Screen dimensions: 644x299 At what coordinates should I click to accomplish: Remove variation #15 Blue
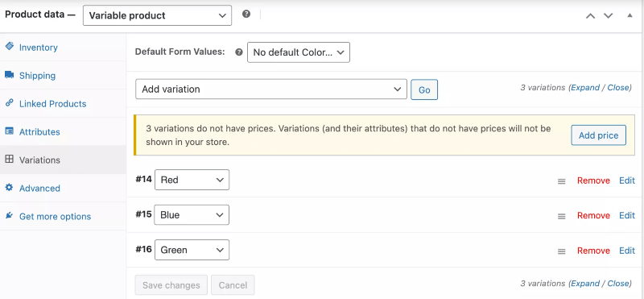[593, 215]
